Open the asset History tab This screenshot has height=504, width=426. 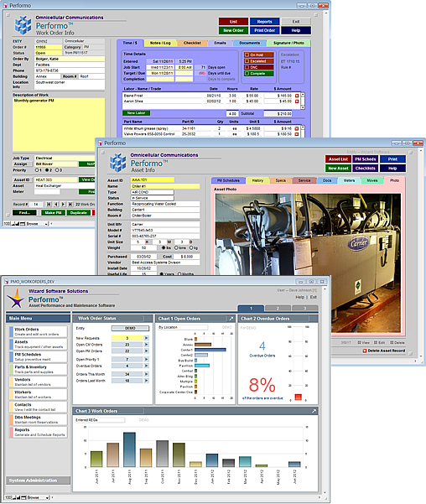point(257,180)
